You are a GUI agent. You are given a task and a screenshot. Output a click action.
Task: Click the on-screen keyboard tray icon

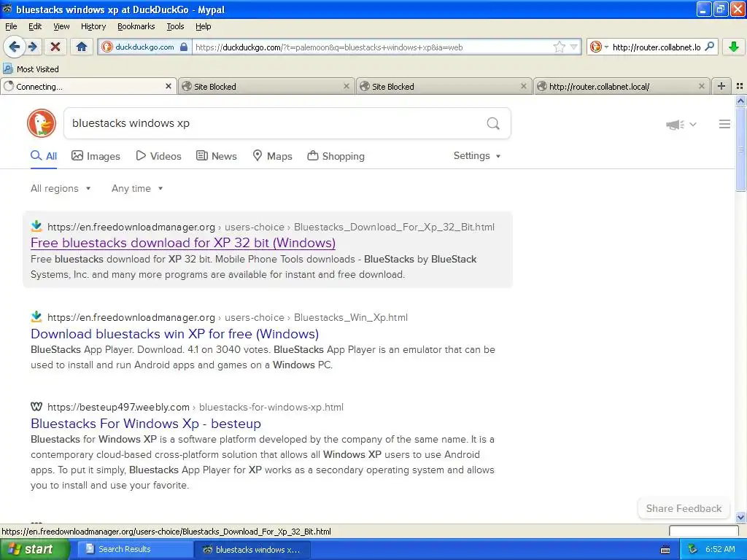(x=665, y=550)
